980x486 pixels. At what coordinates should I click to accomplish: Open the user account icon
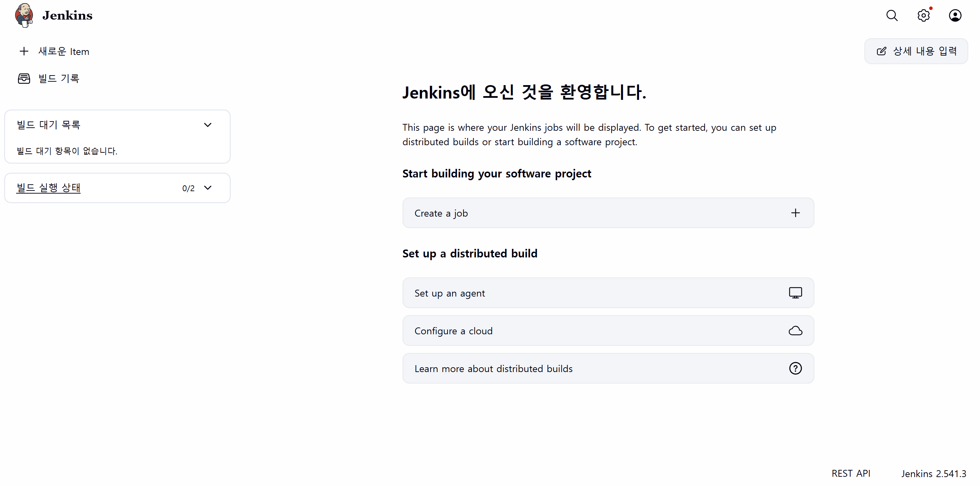(955, 15)
